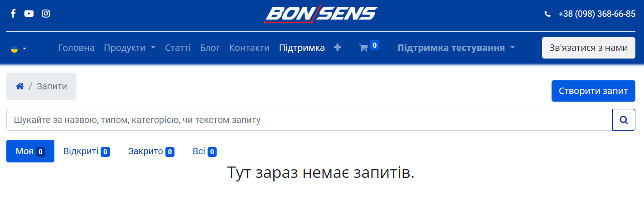Open the shopping cart icon
Screen dimensions: 644x201
[363, 48]
